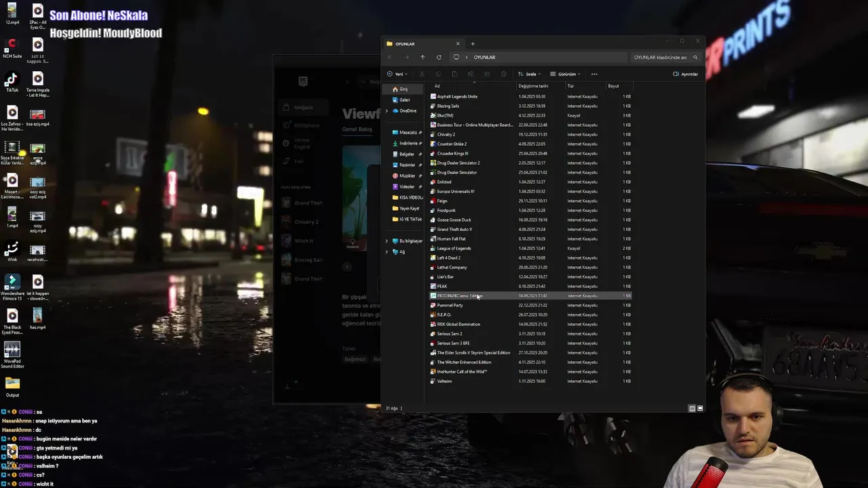
Task: Open the Yayın Kayıt folder in navigation pane
Action: 407,208
